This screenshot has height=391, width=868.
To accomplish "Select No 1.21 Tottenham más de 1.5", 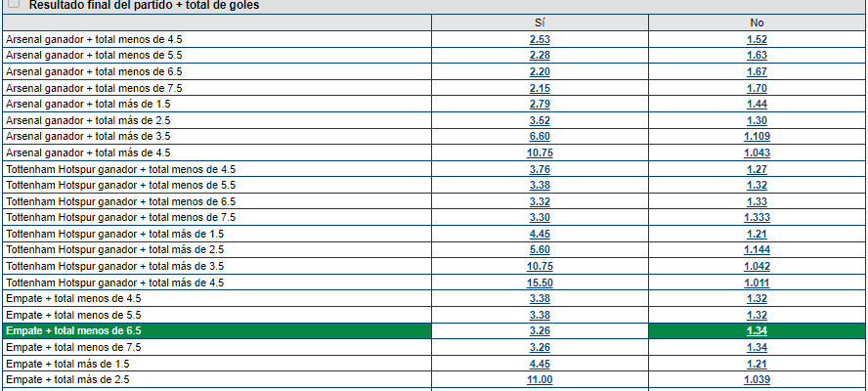I will pos(757,234).
